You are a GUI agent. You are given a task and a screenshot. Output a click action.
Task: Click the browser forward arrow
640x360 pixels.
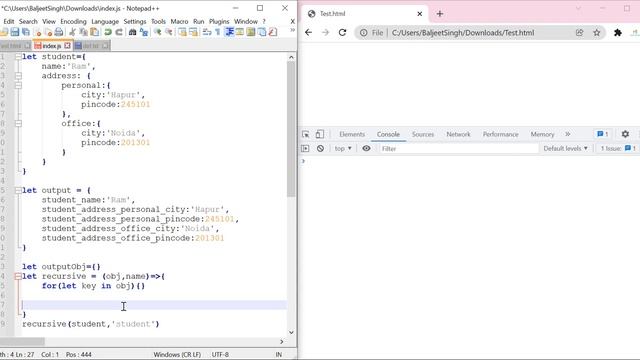(x=325, y=33)
